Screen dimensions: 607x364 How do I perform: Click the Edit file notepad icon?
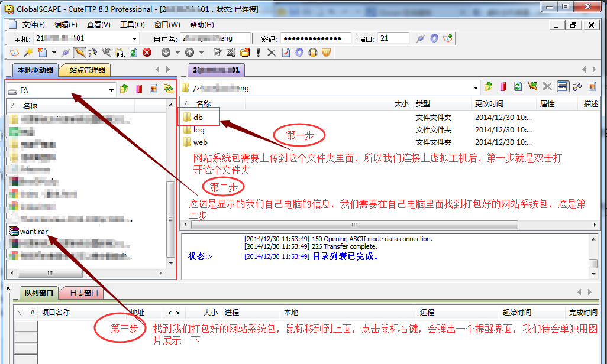click(217, 52)
